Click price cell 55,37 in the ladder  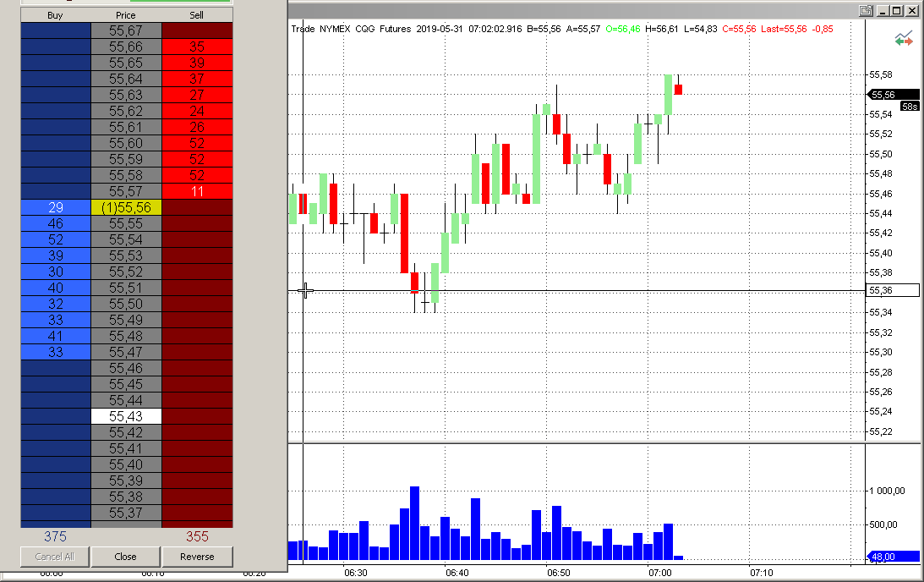tap(126, 513)
